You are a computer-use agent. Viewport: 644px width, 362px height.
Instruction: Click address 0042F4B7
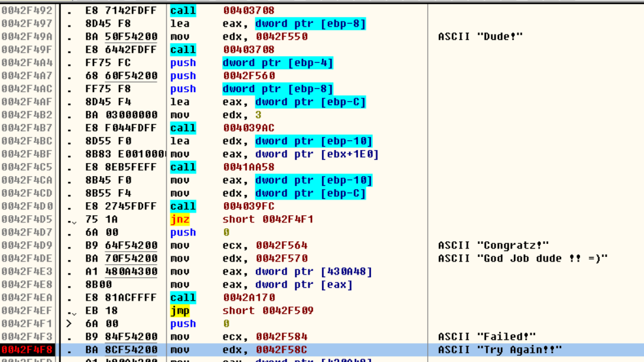pyautogui.click(x=27, y=128)
